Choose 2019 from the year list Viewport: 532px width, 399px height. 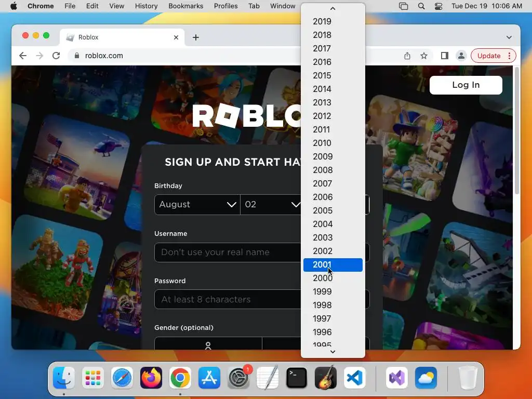coord(333,21)
